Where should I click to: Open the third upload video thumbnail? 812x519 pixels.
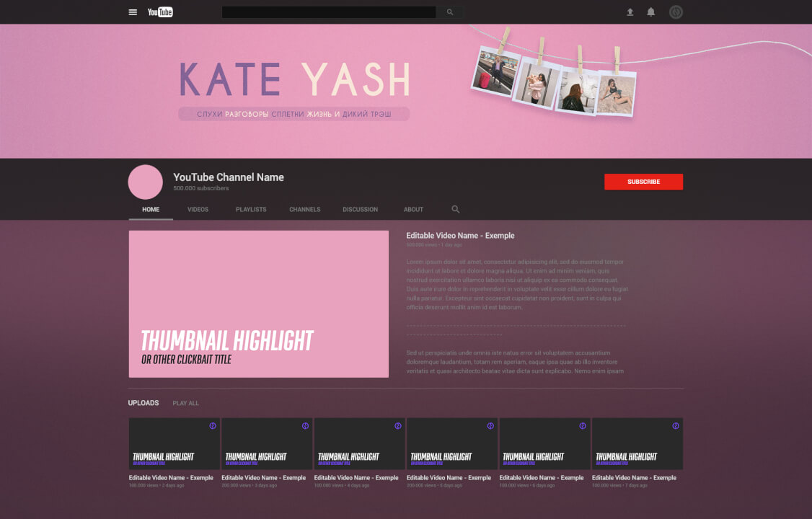pos(359,443)
